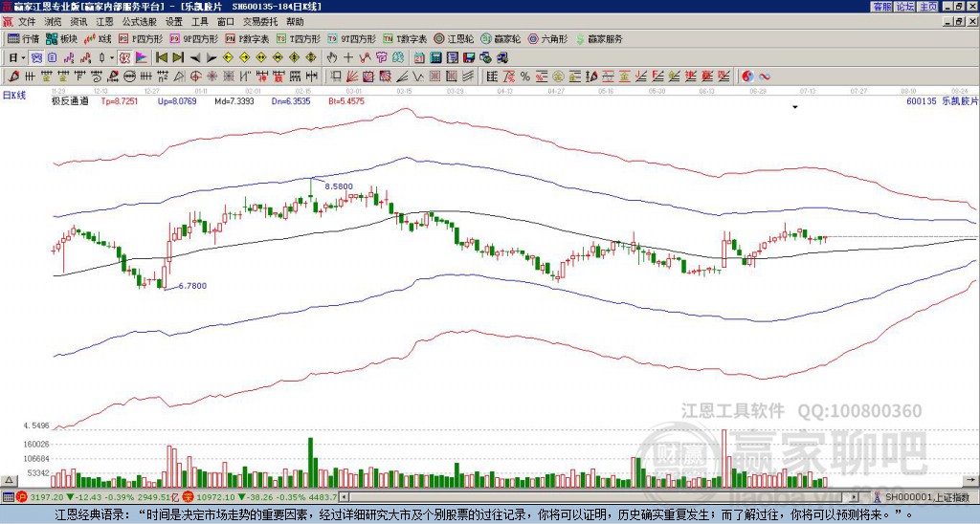Open the 9T四方形 tool
This screenshot has height=524, width=980.
point(350,38)
